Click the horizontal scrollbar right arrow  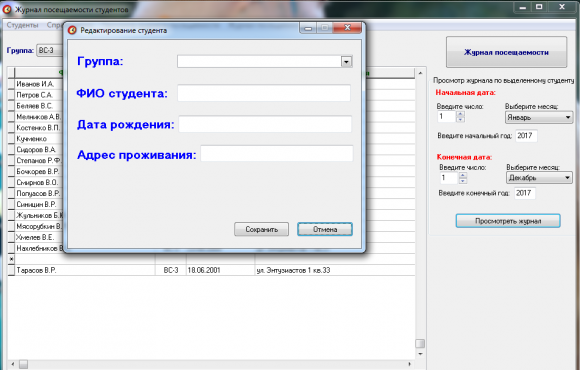(x=409, y=364)
